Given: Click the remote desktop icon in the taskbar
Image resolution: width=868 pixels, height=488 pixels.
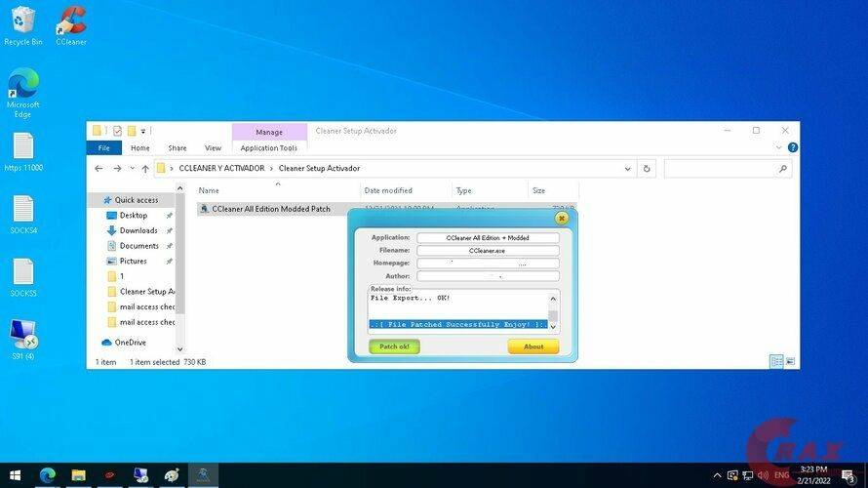Looking at the screenshot, I should tap(140, 475).
